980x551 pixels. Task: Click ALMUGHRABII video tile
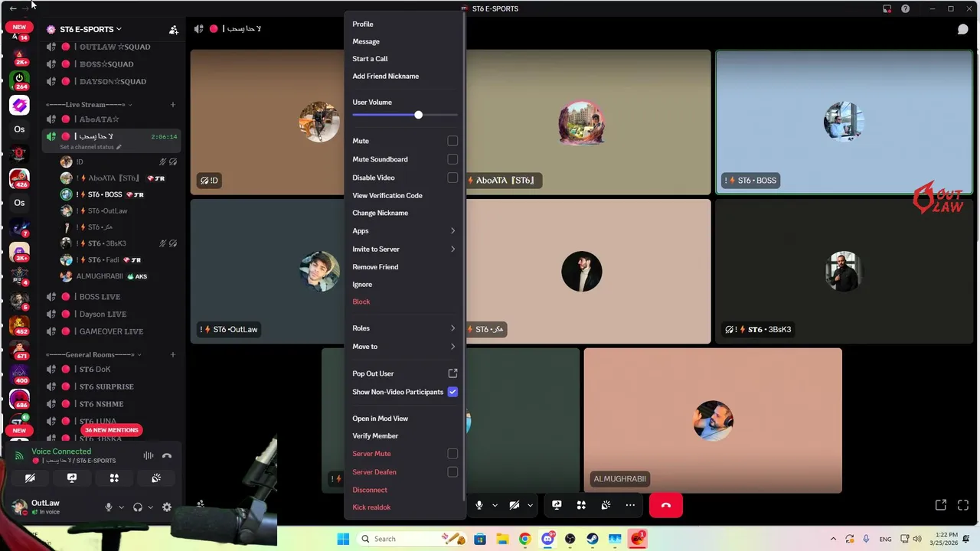point(713,420)
